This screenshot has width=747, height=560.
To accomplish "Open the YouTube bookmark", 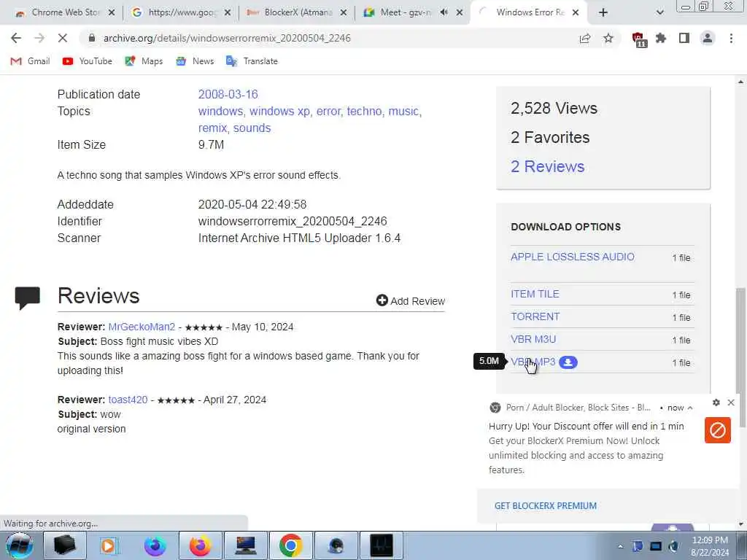I will [x=88, y=61].
